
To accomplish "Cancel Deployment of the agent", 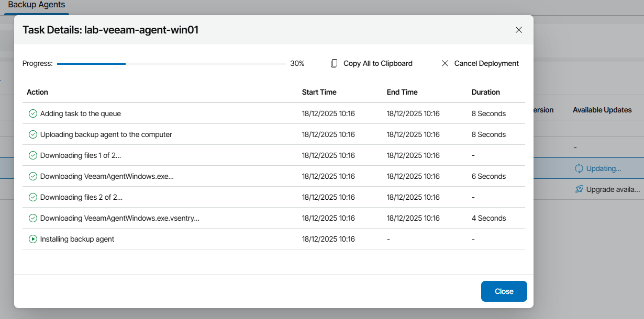I will coord(486,63).
